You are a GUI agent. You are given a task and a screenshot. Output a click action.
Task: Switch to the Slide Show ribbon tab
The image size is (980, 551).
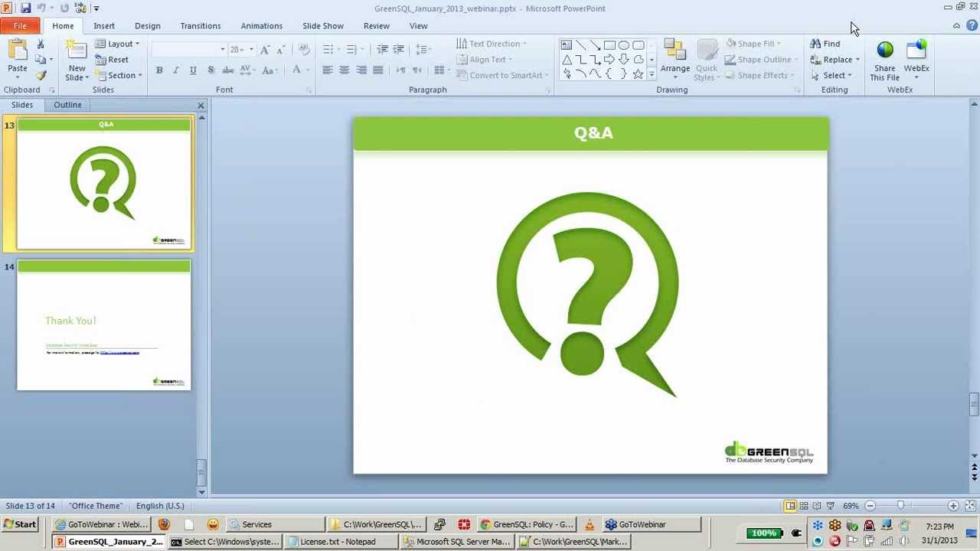(323, 26)
